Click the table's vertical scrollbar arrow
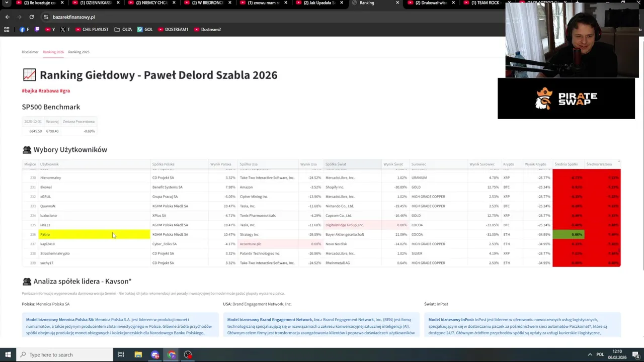The image size is (644, 362). tap(619, 162)
